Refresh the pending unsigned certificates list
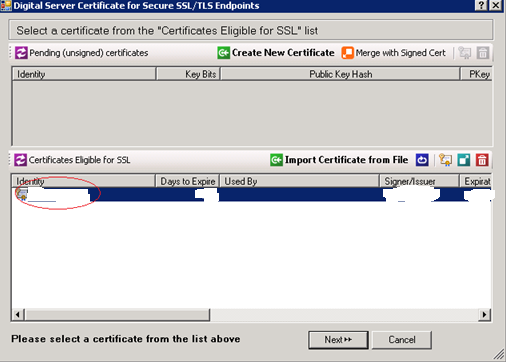Screen dimensions: 510x362 21,53
